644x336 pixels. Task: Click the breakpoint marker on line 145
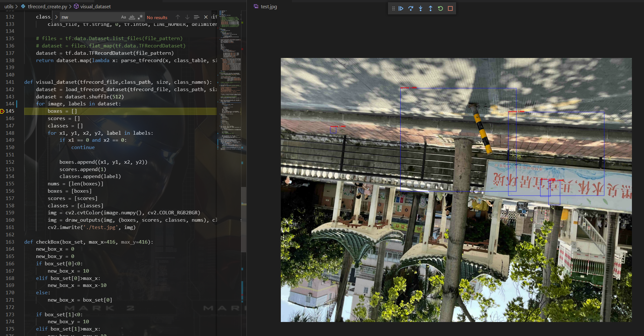(2, 111)
